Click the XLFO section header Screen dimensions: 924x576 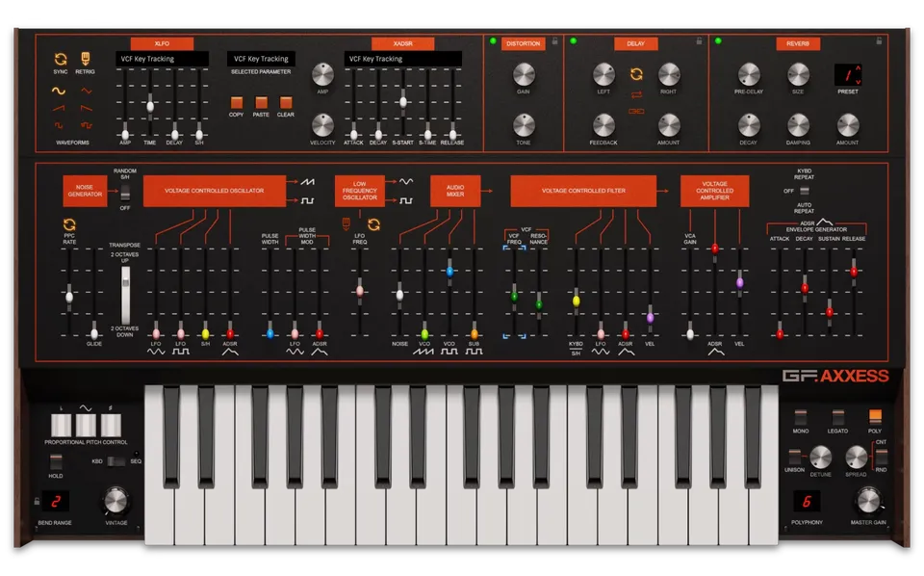coord(162,43)
